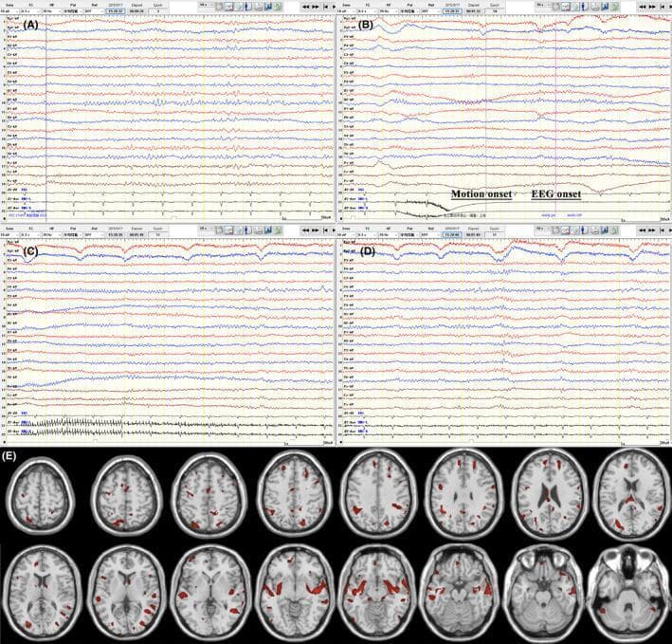Image resolution: width=672 pixels, height=644 pixels.
Task: Open the blank page icon in panel A toolbar
Action: 220,7
